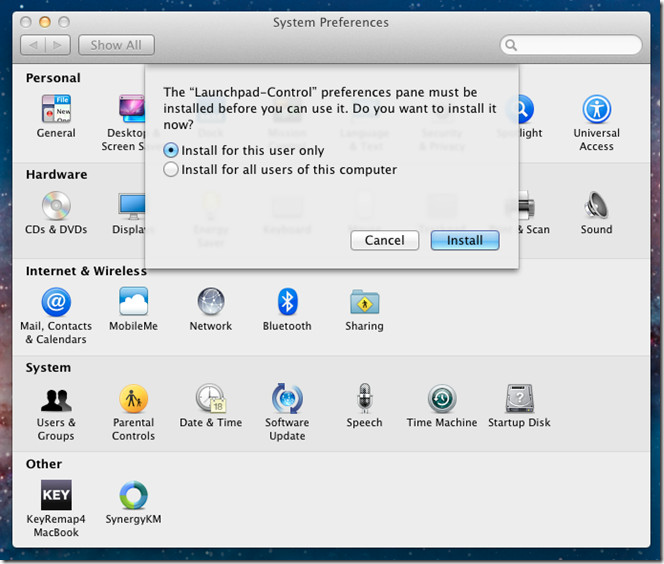The width and height of the screenshot is (664, 564).
Task: Open the Spotlight preferences icon
Action: [x=525, y=109]
